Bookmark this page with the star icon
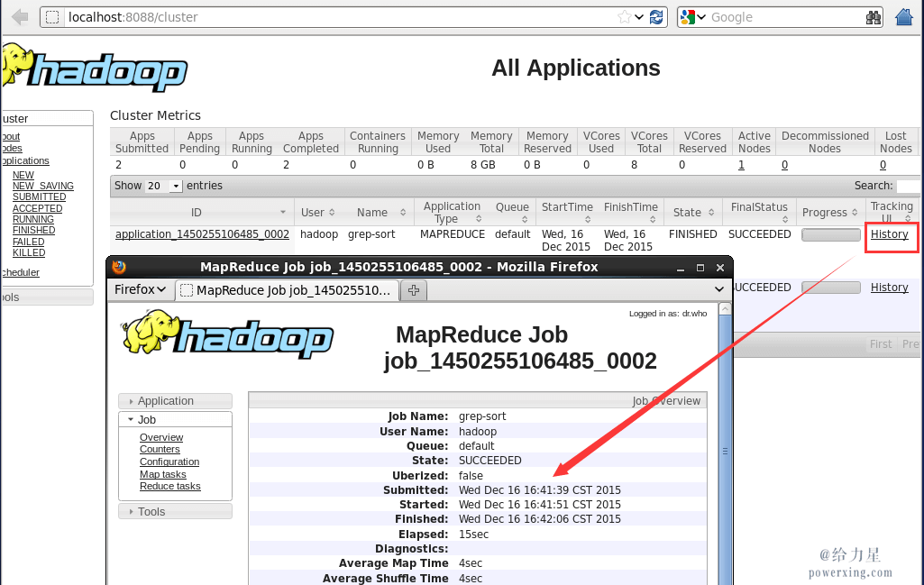 tap(624, 17)
